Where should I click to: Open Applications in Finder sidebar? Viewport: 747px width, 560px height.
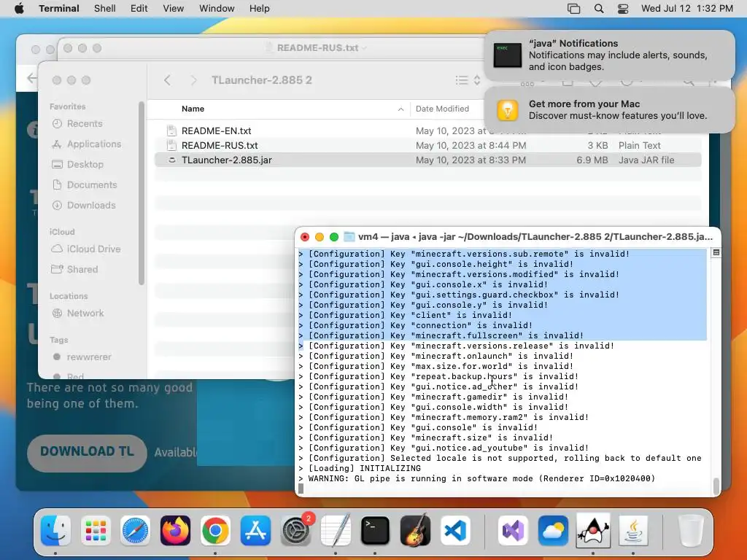(94, 144)
